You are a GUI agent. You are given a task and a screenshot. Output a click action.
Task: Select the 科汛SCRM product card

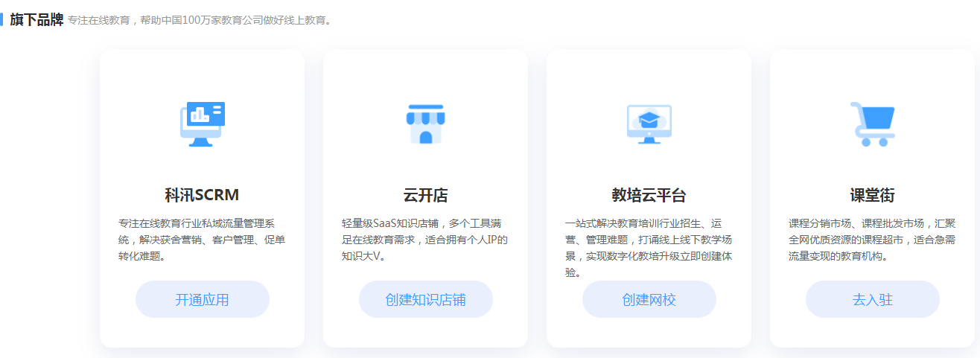point(202,199)
